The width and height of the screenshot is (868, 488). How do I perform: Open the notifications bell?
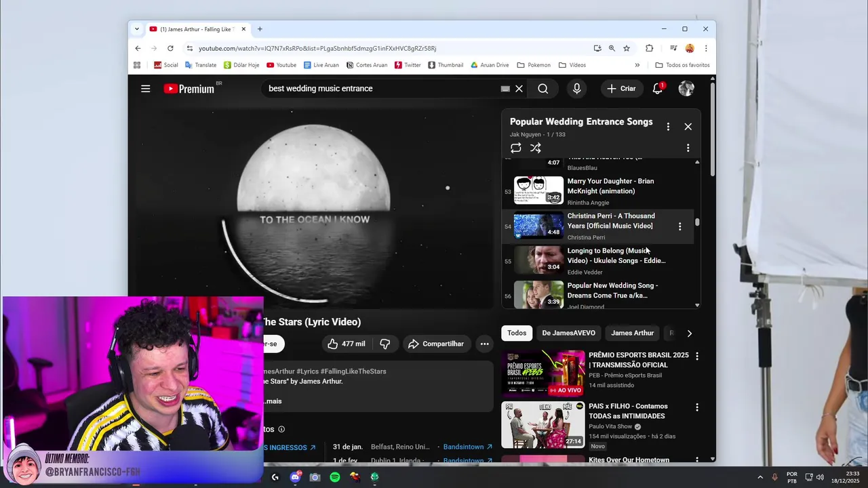[658, 89]
